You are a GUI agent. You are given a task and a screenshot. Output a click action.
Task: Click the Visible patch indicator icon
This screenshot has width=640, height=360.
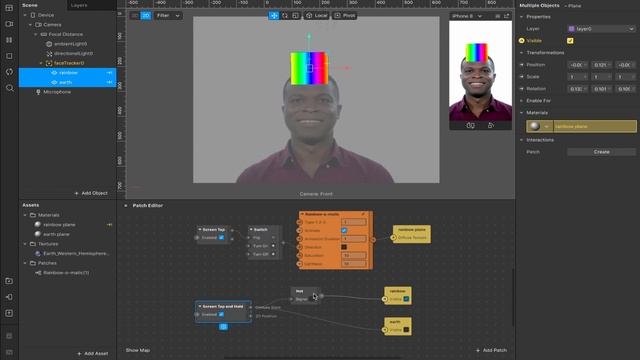pos(522,41)
